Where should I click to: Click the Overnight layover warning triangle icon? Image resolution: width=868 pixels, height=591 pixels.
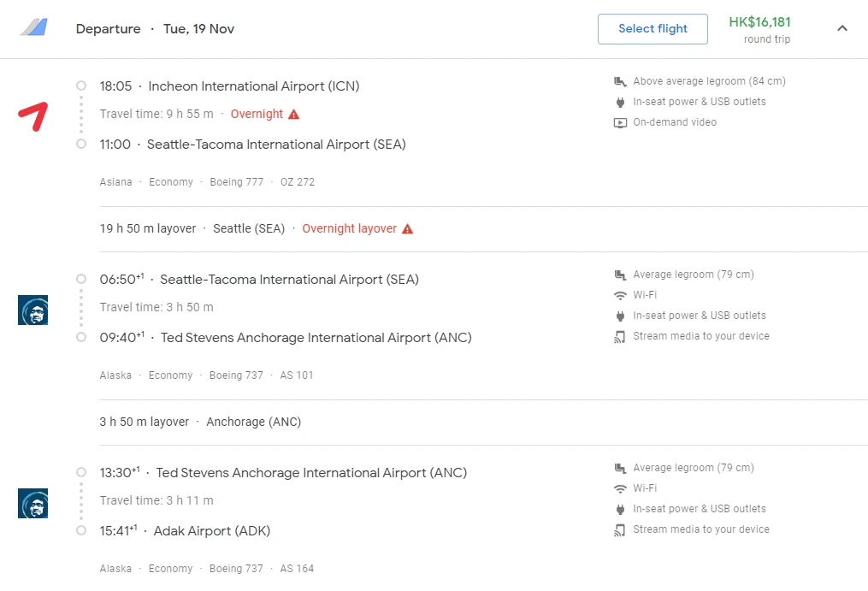click(408, 229)
